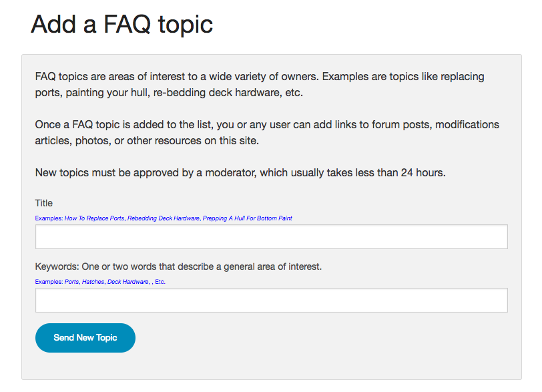Click 'Examples:' prefix above the Keywords field
This screenshot has height=392, width=542.
[49, 282]
